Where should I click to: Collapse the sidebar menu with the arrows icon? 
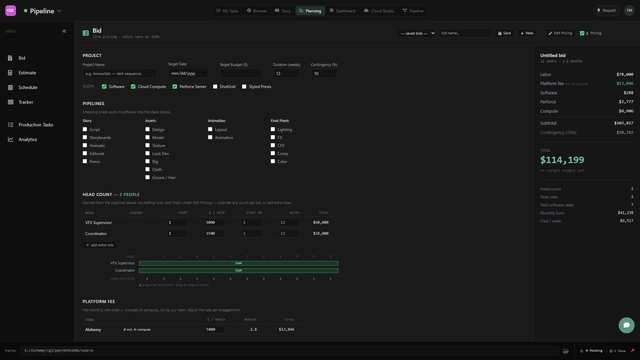tap(64, 31)
